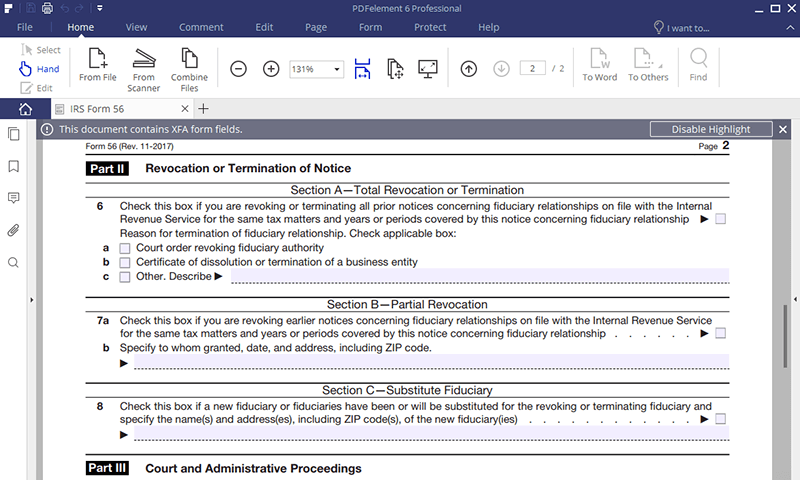Check the line 8 substitute fiduciary box
This screenshot has height=480, width=800.
[720, 419]
